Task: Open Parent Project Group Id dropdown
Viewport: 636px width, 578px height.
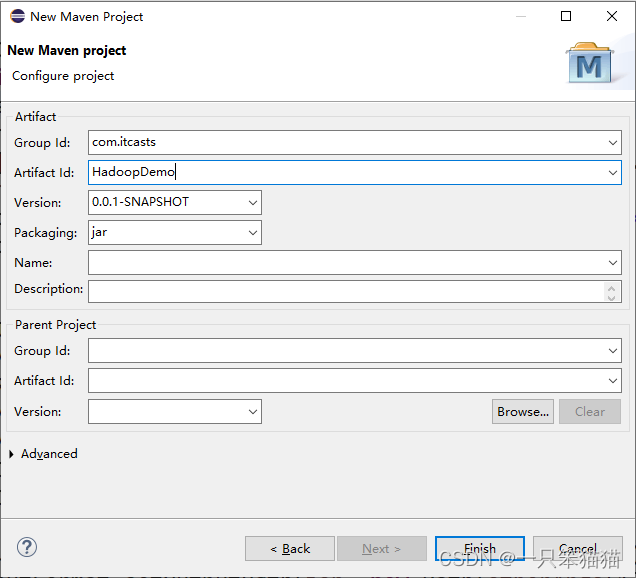Action: (613, 351)
